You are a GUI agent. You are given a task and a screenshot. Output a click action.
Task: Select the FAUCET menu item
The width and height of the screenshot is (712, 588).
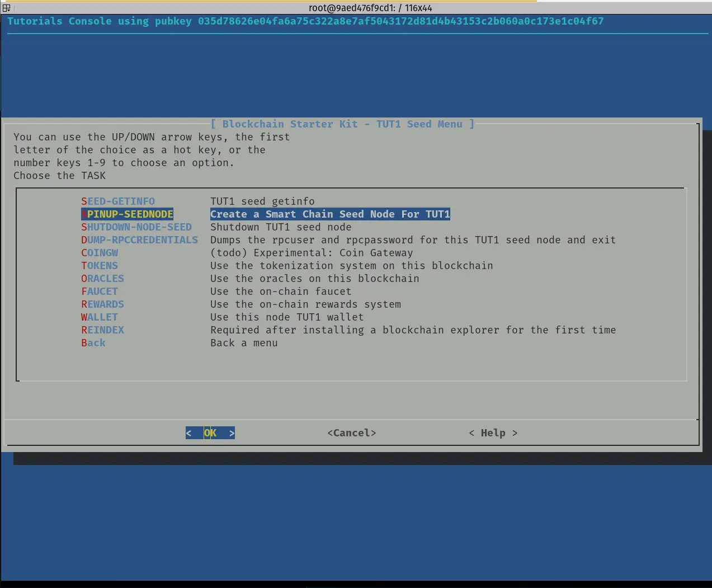point(100,291)
